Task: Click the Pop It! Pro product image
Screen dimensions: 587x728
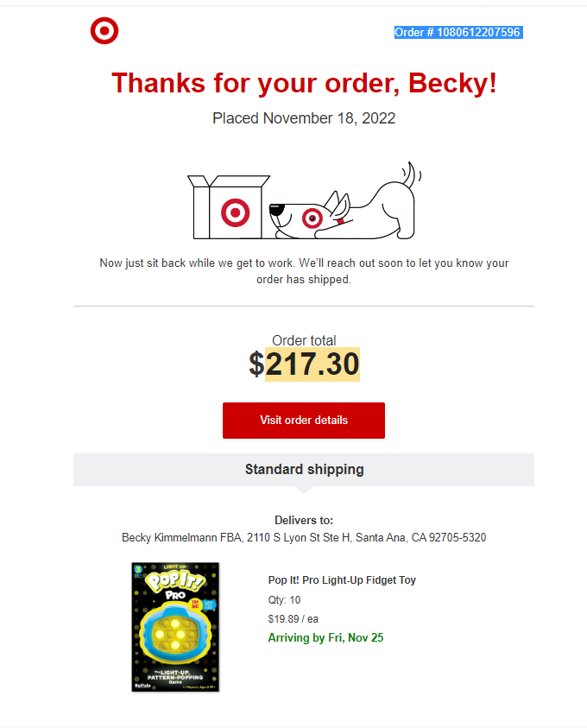Action: [175, 627]
